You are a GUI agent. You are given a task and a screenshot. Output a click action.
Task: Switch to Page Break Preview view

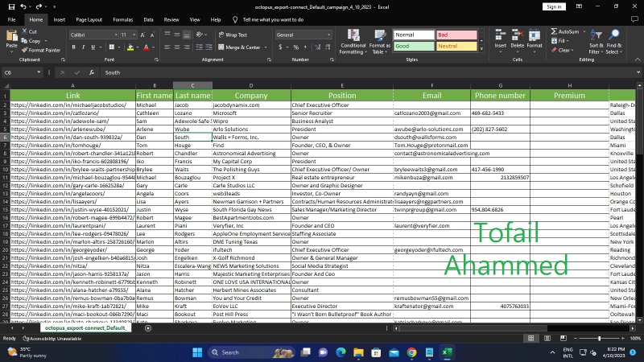563,338
